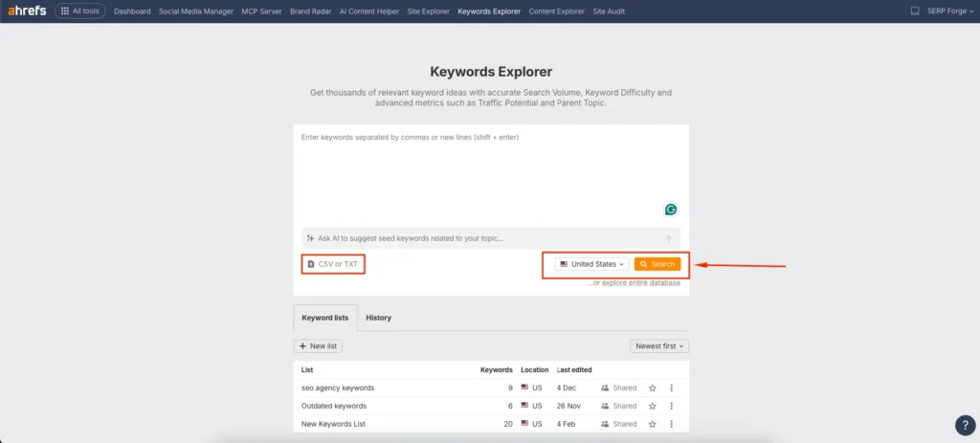Upload a CSV or TXT file
Viewport: 980px width, 443px height.
tap(332, 264)
